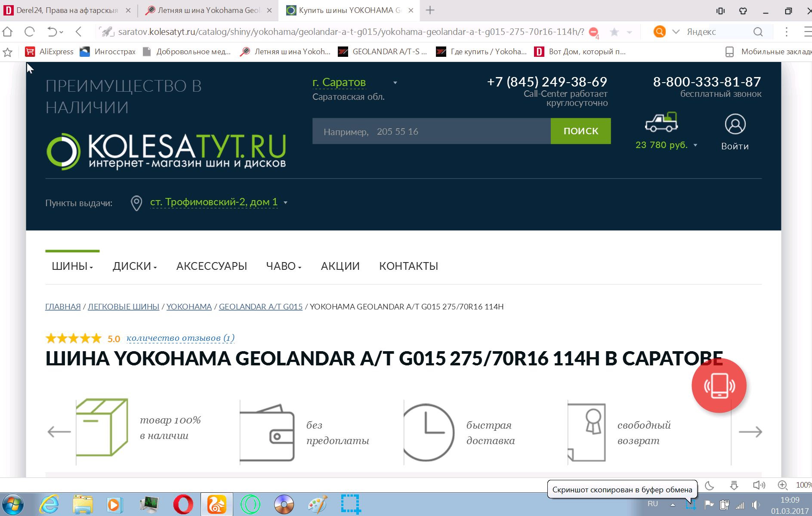
Task: Open GEOLANDAR A/T-S bookmark
Action: pyautogui.click(x=383, y=52)
